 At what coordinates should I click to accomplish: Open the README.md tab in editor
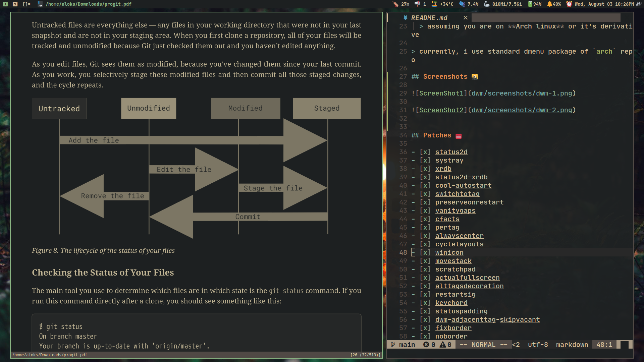[429, 18]
